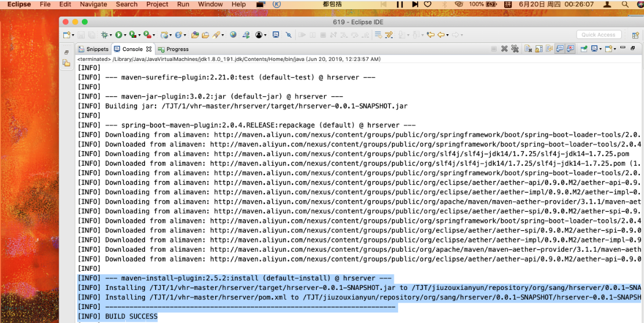Expand Display Selected Console dropdown arrow
This screenshot has width=644, height=323.
601,49
